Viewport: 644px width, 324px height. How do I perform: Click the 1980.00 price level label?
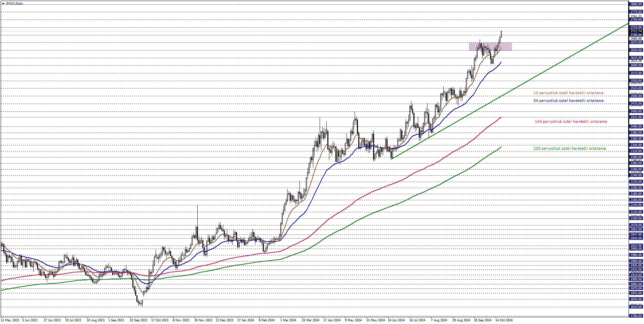tap(636, 255)
